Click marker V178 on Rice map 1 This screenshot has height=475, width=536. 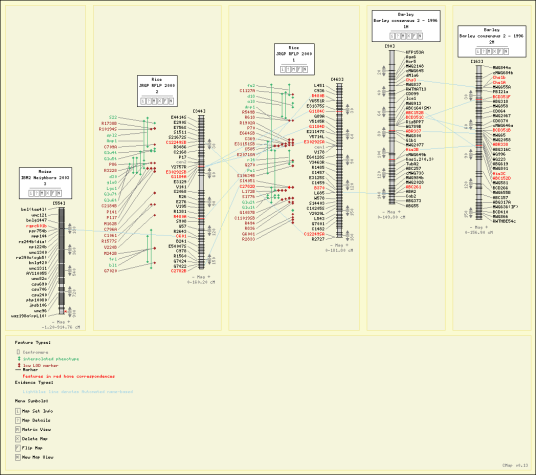pyautogui.click(x=319, y=152)
